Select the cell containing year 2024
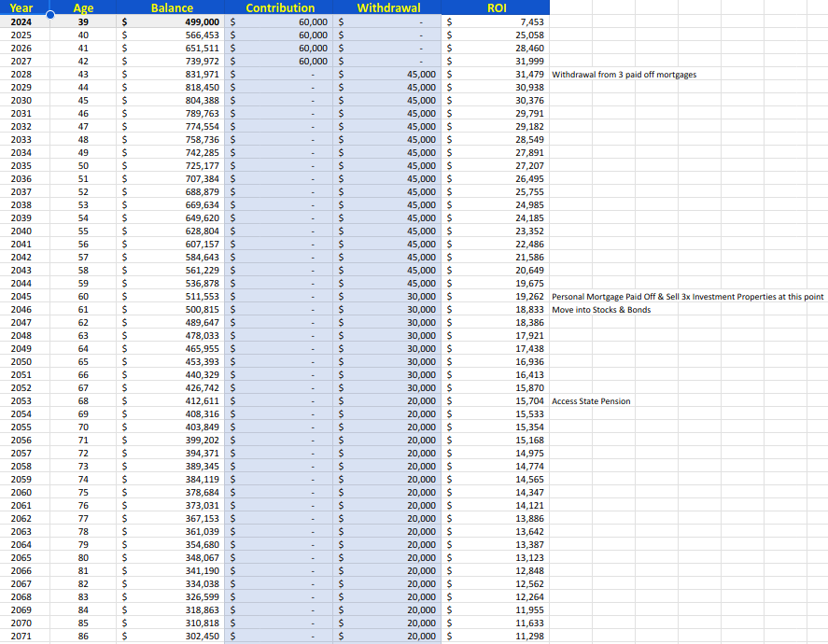The width and height of the screenshot is (828, 644). coord(25,21)
